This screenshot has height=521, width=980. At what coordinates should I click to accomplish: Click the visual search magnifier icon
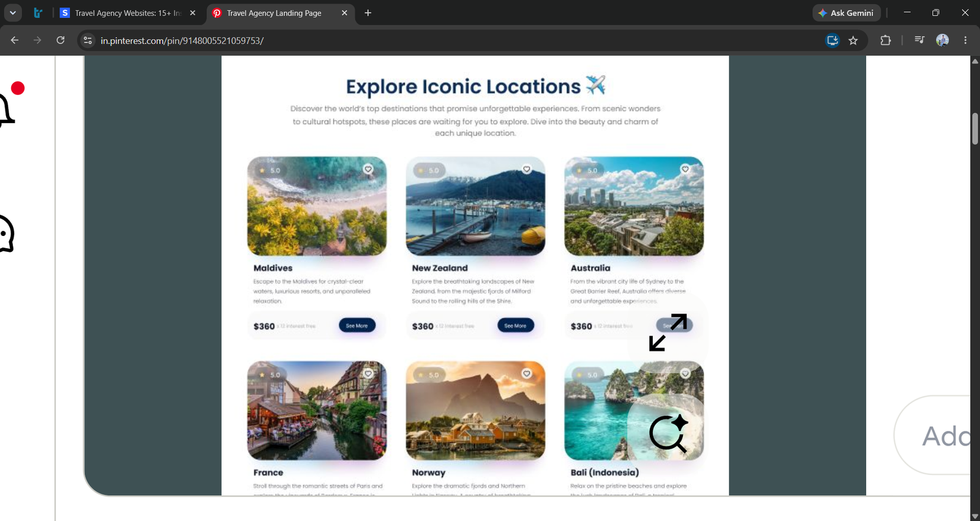pos(668,433)
